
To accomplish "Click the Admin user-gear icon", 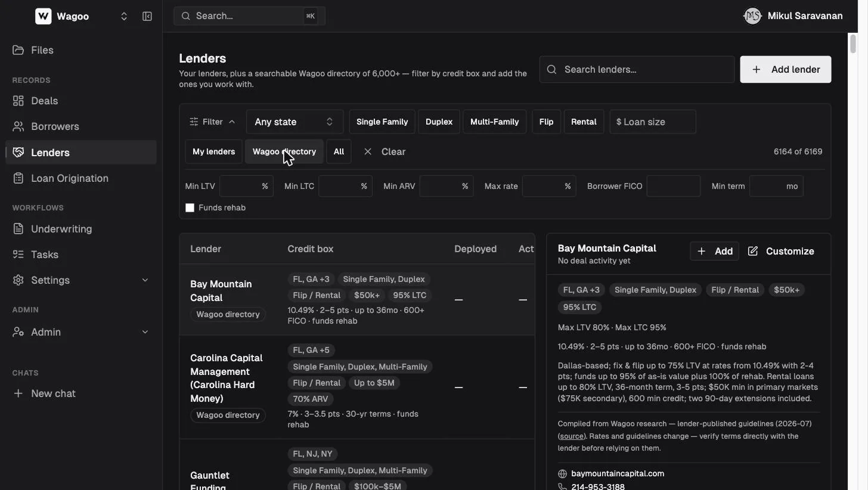I will point(18,332).
